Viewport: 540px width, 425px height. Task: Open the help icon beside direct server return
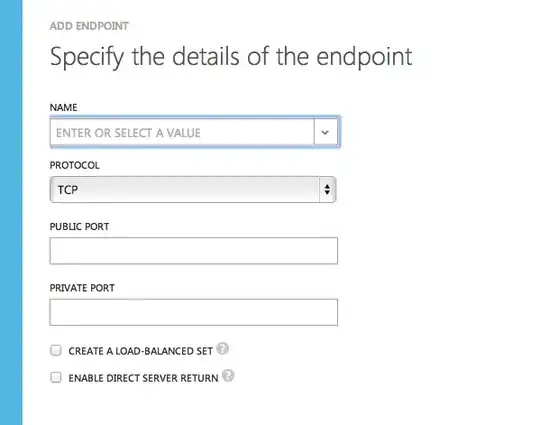(x=228, y=375)
